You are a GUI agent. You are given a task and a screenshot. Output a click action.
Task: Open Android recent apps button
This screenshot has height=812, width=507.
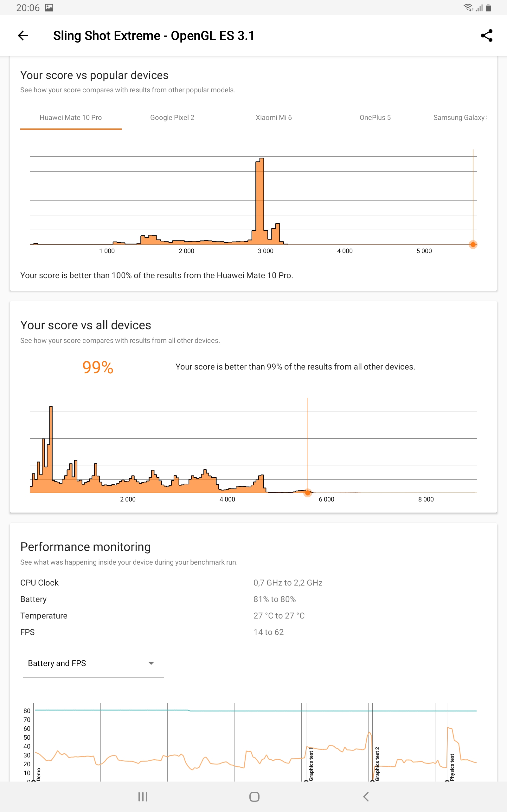coord(143,796)
